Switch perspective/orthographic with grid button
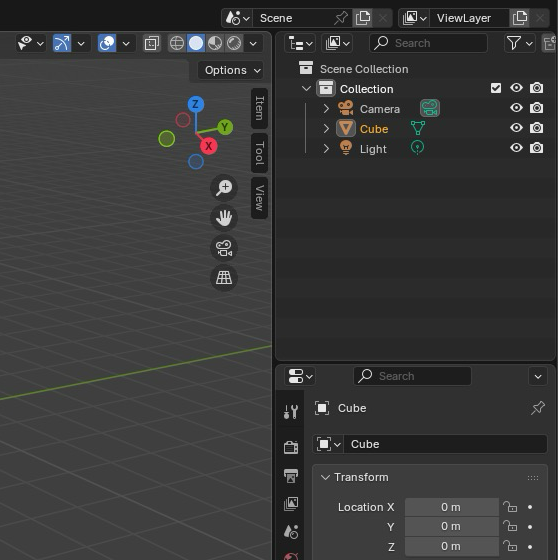The width and height of the screenshot is (558, 560). (224, 278)
